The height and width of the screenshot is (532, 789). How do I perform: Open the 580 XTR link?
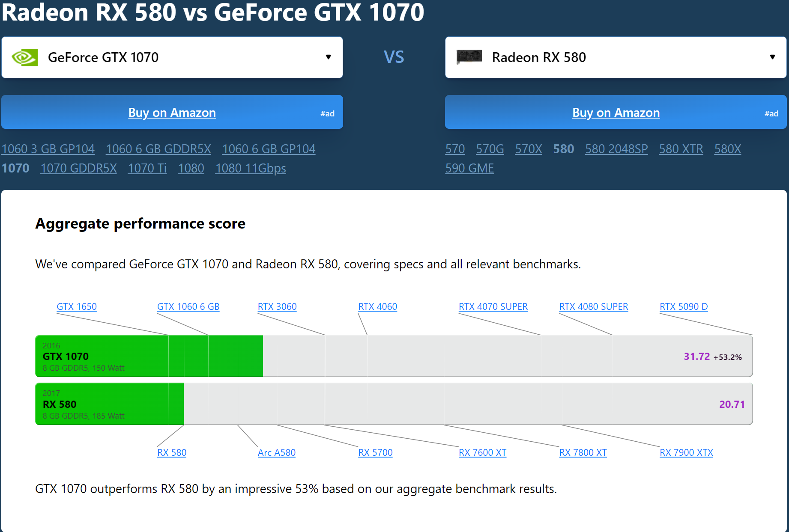point(681,149)
